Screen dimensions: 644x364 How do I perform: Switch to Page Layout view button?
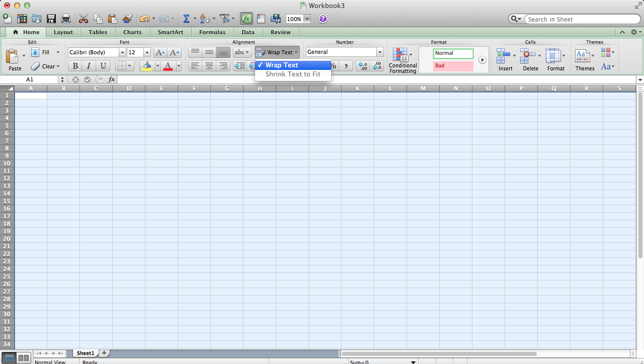click(24, 358)
